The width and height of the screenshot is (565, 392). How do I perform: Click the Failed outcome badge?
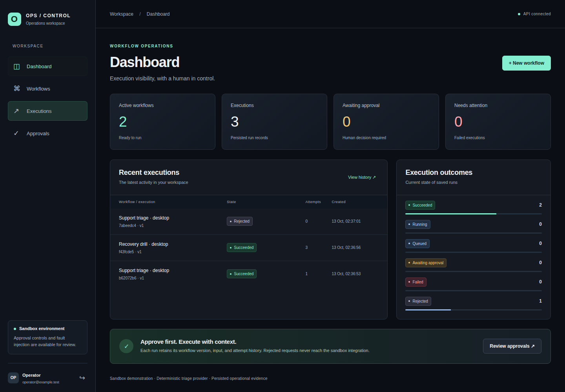pos(416,282)
